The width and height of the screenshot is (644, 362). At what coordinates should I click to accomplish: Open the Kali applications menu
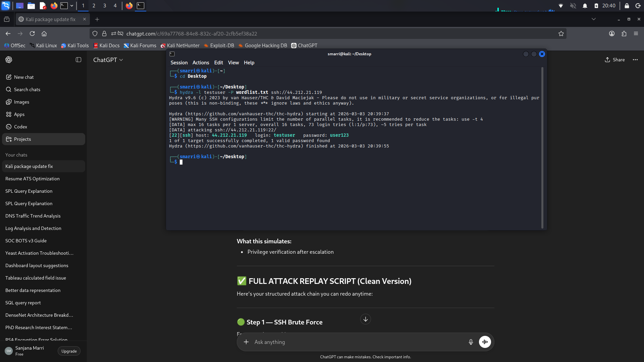(x=6, y=6)
